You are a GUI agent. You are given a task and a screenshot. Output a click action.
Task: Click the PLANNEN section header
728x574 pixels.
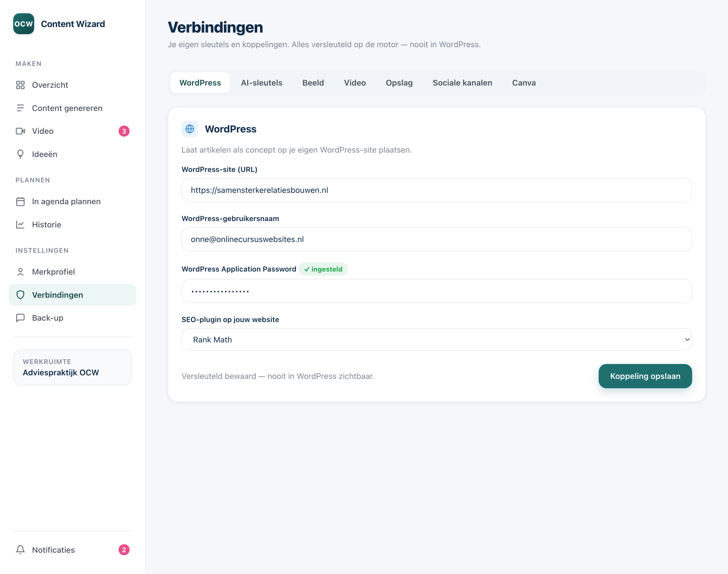[x=33, y=180]
